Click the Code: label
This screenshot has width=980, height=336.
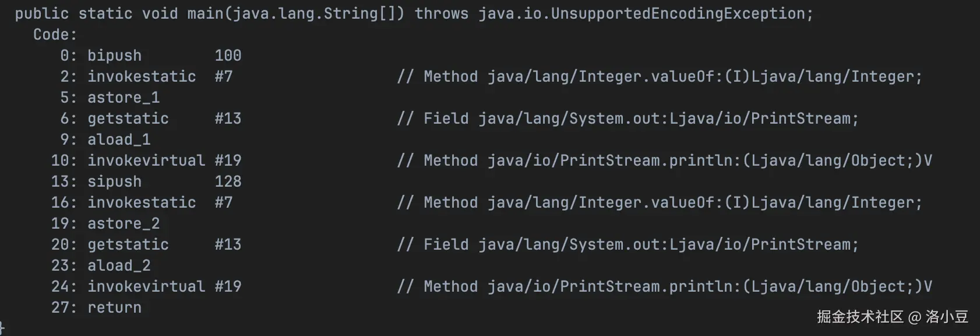point(55,34)
